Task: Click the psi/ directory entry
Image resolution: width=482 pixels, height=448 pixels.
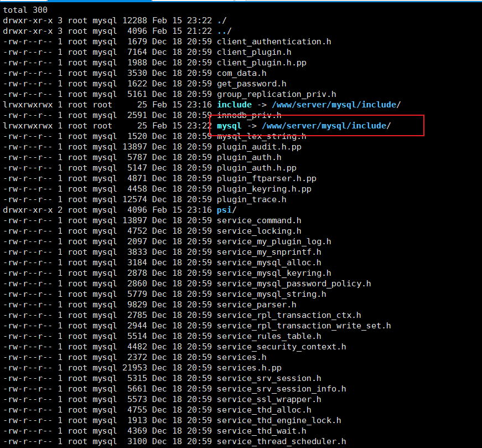Action: pos(226,210)
